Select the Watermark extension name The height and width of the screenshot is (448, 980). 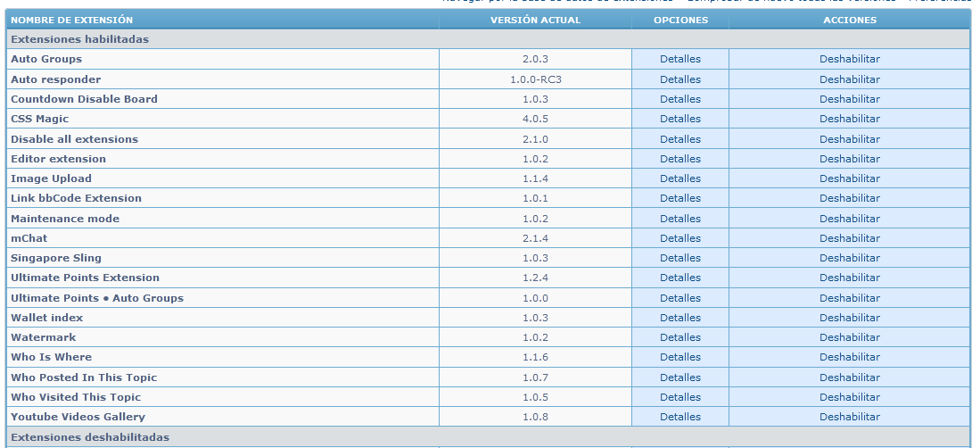pyautogui.click(x=43, y=337)
